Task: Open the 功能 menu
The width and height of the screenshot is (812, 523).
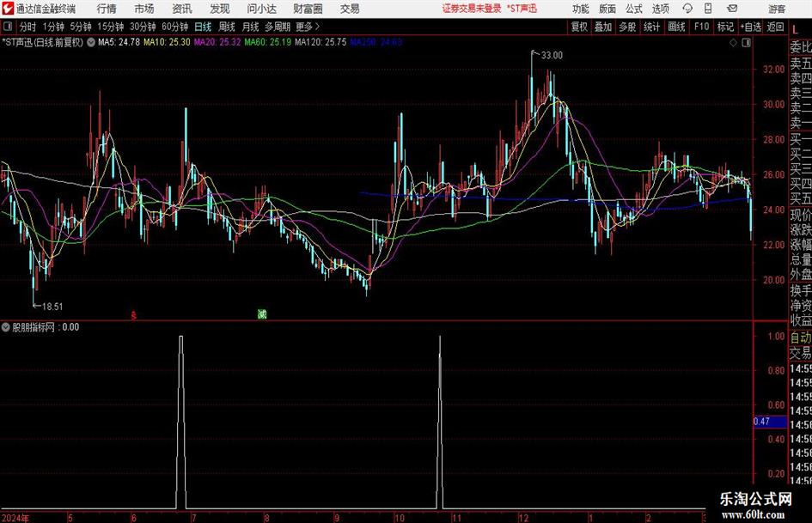Action: coord(581,9)
